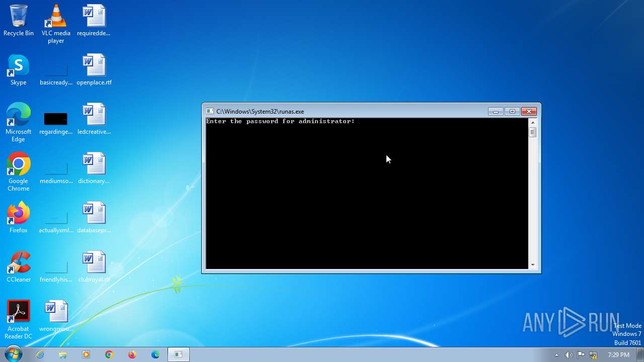The height and width of the screenshot is (362, 644).
Task: Click the console scrollbar up arrow
Action: click(x=532, y=122)
